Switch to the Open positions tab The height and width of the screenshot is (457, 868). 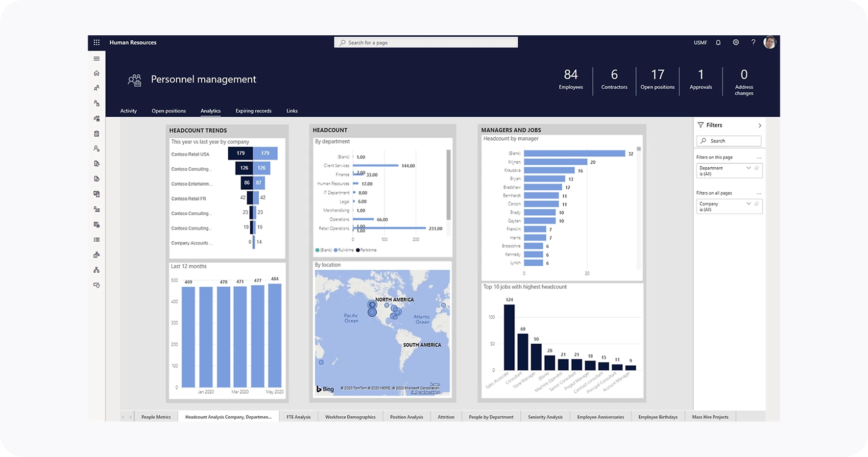tap(169, 111)
